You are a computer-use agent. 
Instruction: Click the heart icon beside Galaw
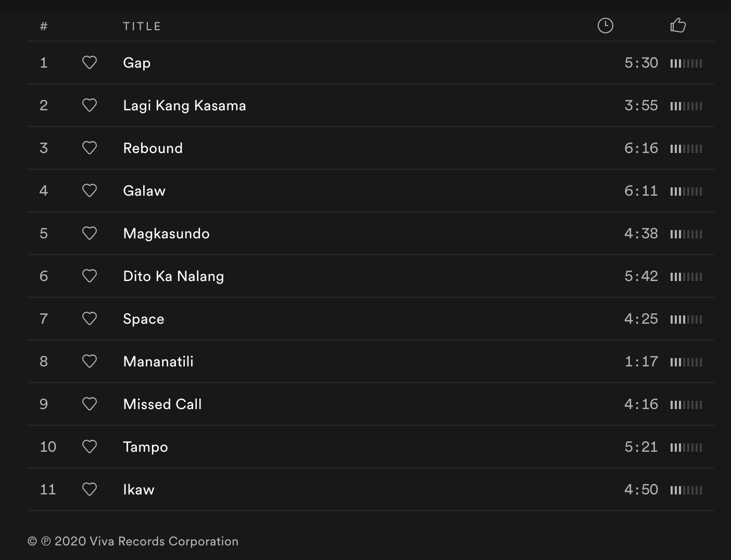90,190
